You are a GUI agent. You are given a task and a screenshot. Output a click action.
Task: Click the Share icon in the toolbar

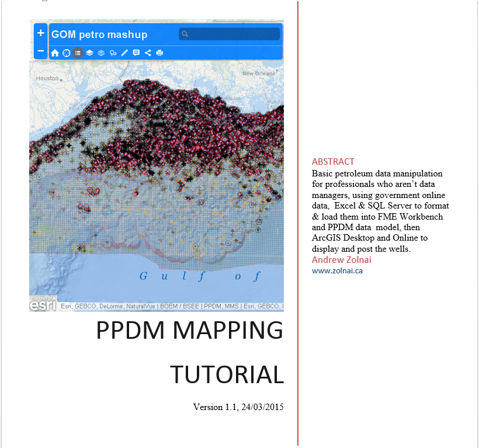(x=147, y=53)
